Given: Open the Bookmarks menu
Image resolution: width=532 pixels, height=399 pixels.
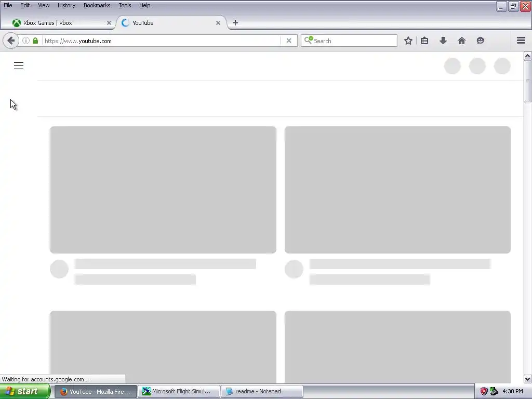Looking at the screenshot, I should tap(97, 5).
